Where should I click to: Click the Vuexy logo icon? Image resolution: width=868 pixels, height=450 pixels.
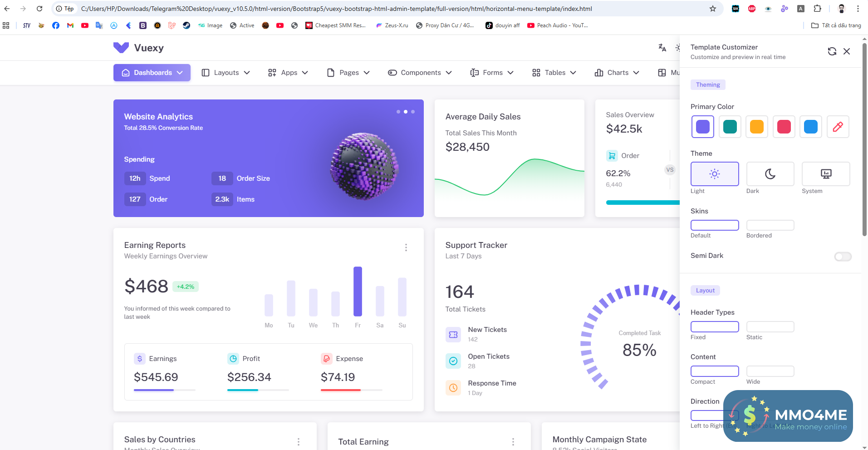[121, 48]
